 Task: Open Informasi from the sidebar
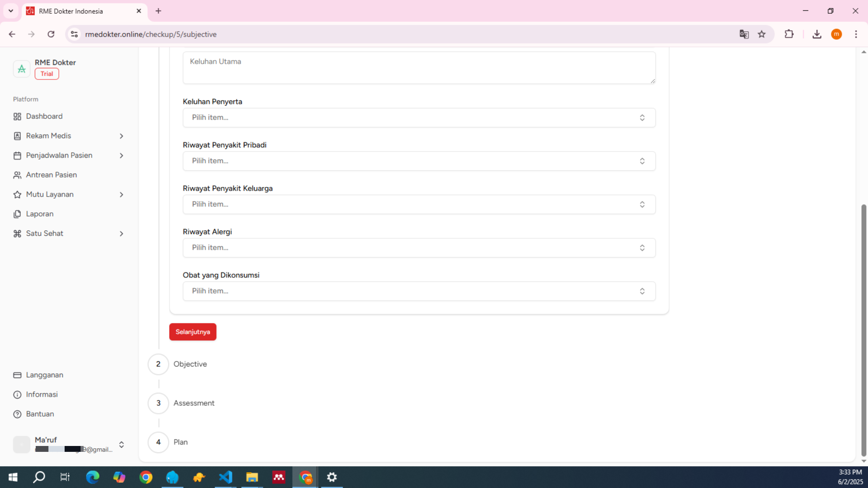[x=42, y=394]
